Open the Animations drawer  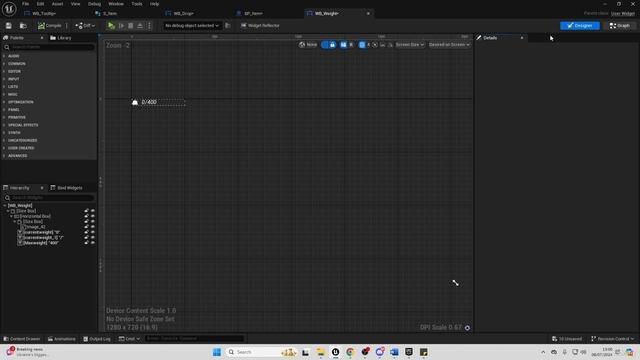pos(62,339)
